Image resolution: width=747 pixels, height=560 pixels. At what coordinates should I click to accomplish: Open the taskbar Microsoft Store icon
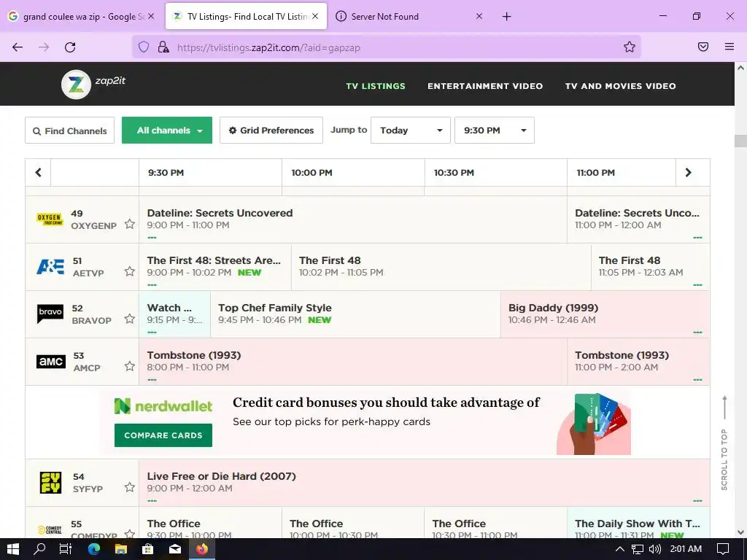tap(148, 549)
